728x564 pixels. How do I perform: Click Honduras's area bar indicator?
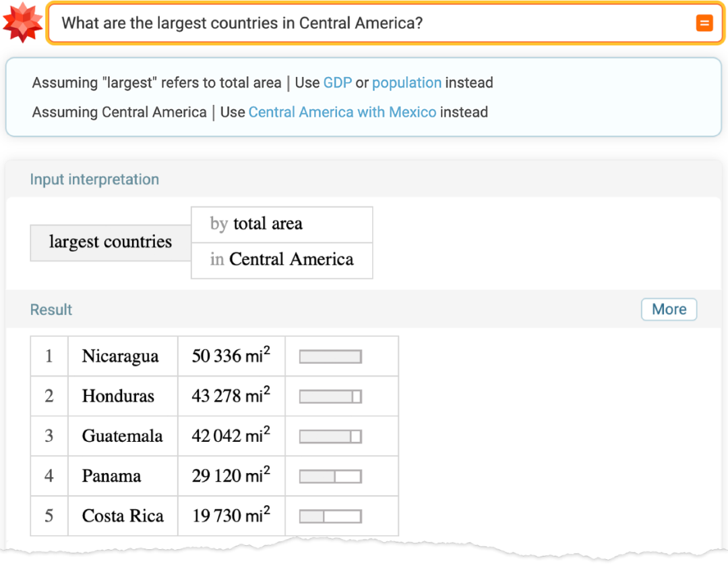pos(330,397)
